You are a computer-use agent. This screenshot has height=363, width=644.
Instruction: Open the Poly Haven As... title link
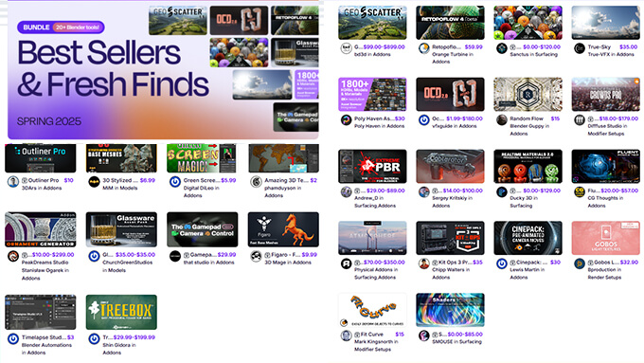pos(373,118)
